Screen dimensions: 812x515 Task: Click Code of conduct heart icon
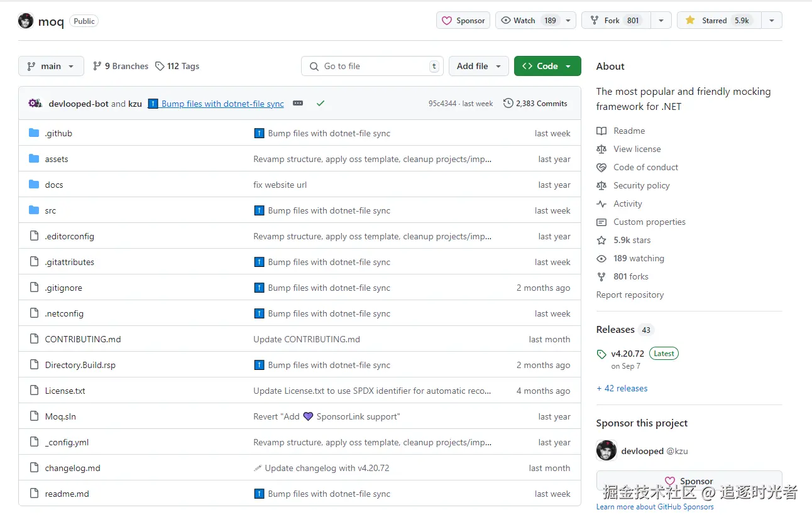[601, 167]
